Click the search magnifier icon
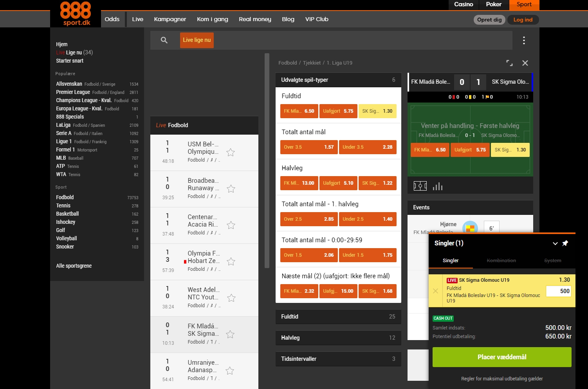The image size is (588, 389). (164, 40)
